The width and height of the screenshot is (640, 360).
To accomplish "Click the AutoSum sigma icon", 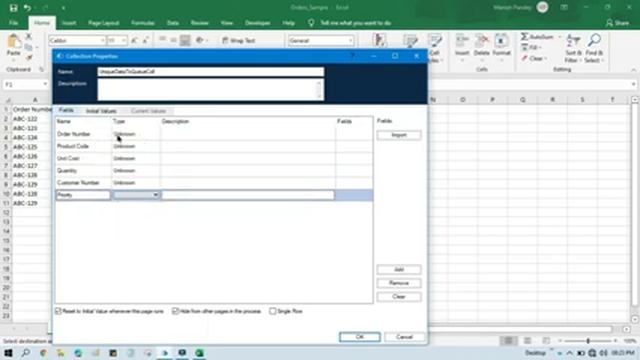I will pos(524,37).
